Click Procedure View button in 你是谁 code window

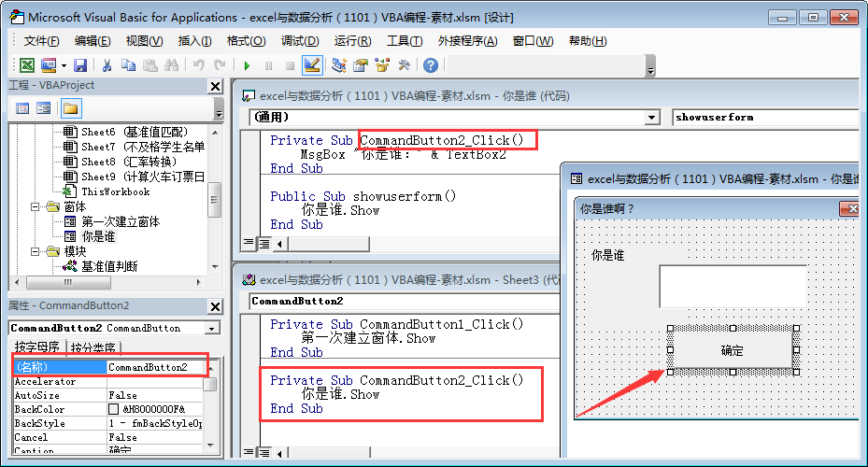tap(249, 243)
